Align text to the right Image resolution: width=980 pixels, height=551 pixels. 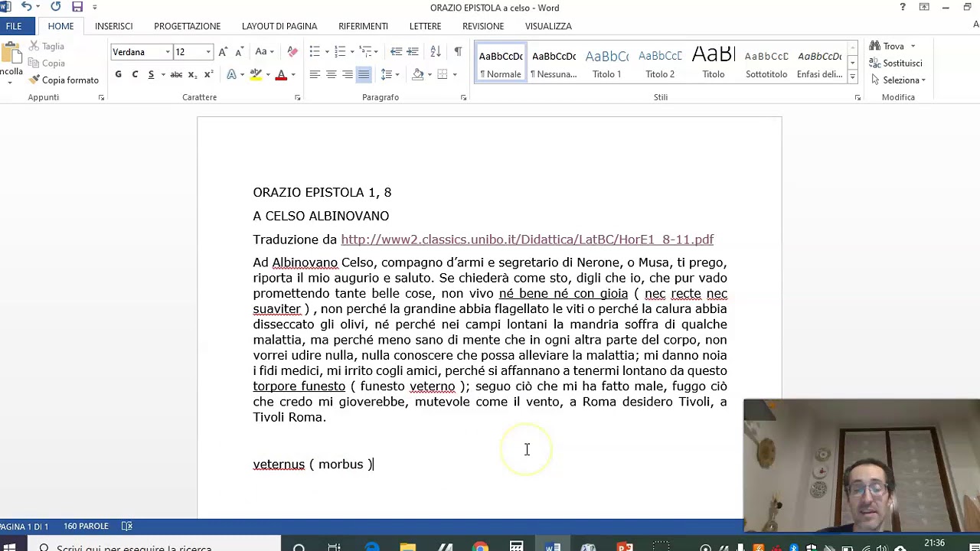pyautogui.click(x=347, y=74)
